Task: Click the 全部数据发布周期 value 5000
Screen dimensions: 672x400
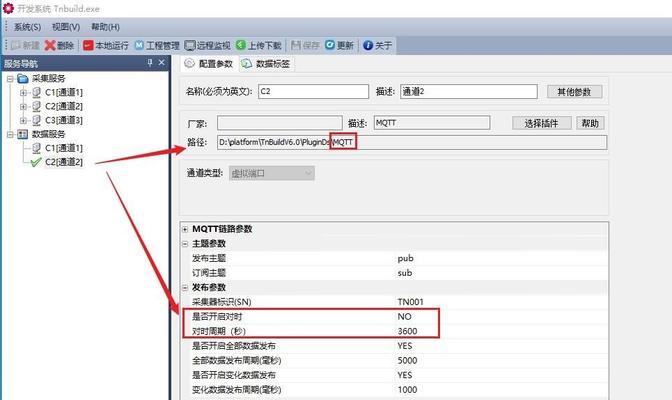Action: (407, 361)
